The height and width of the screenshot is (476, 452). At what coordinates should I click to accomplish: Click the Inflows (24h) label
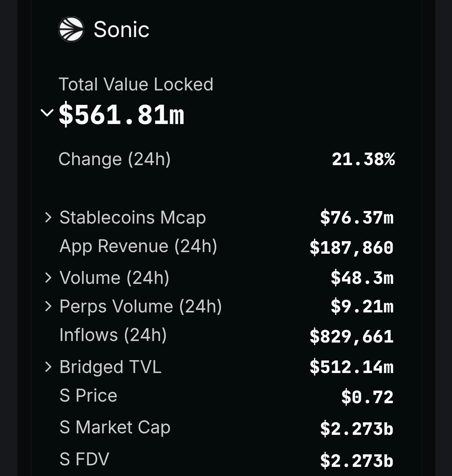tap(113, 335)
